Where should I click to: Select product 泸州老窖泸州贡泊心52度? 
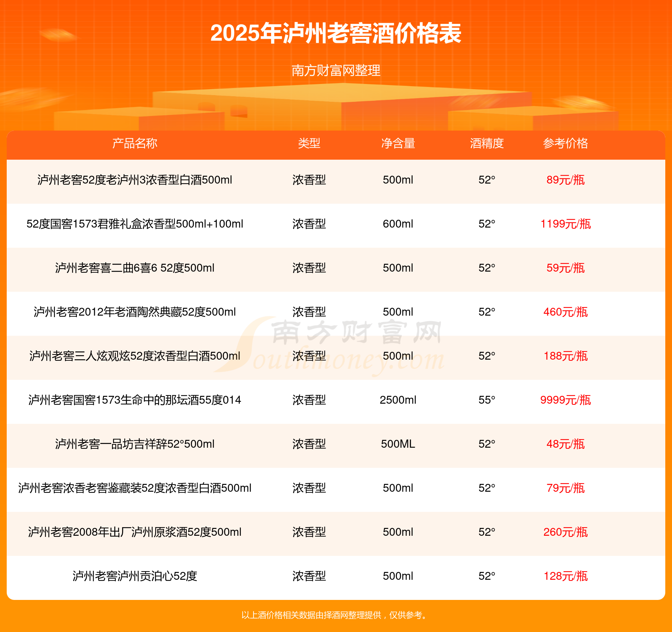coord(135,576)
